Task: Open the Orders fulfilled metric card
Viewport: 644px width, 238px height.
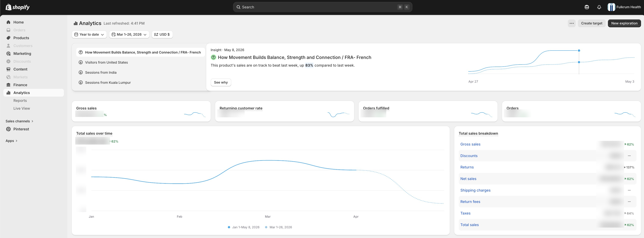Action: 428,111
